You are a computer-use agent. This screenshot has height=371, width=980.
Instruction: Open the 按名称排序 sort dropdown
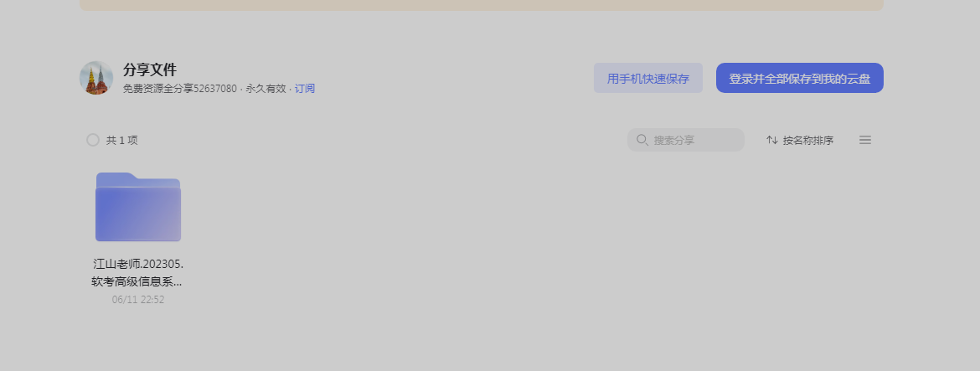800,140
